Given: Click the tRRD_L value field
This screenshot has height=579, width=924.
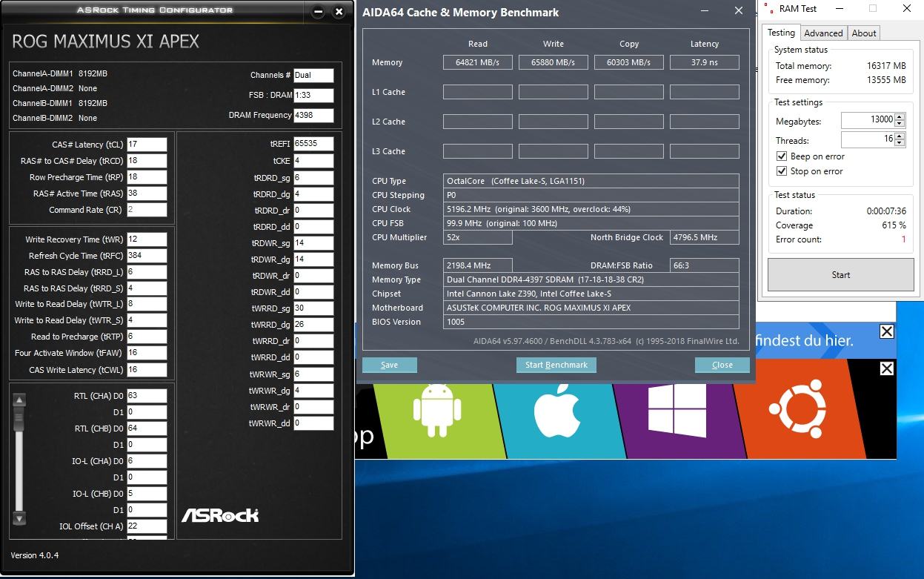Looking at the screenshot, I should pyautogui.click(x=147, y=272).
